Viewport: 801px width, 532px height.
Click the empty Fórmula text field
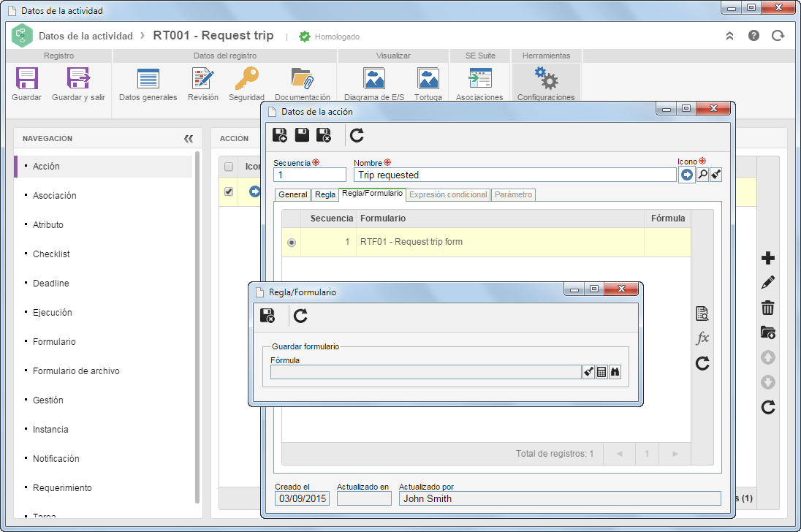tap(426, 372)
